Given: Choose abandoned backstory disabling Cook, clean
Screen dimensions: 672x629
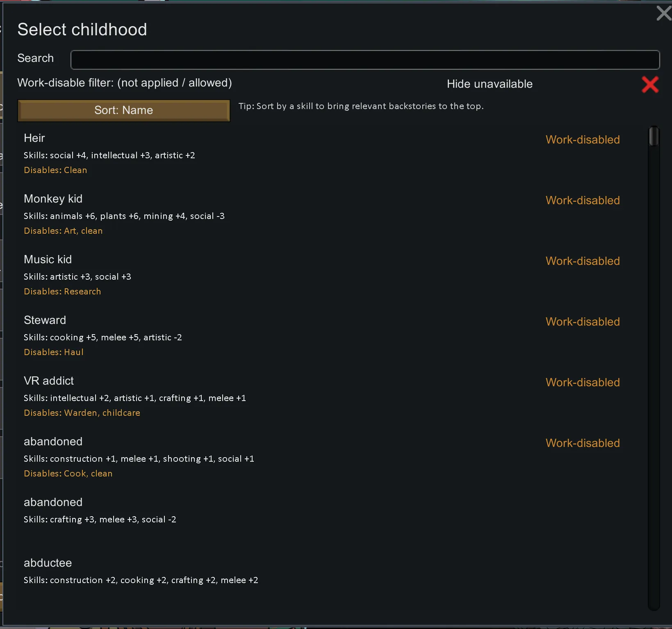Looking at the screenshot, I should click(332, 458).
